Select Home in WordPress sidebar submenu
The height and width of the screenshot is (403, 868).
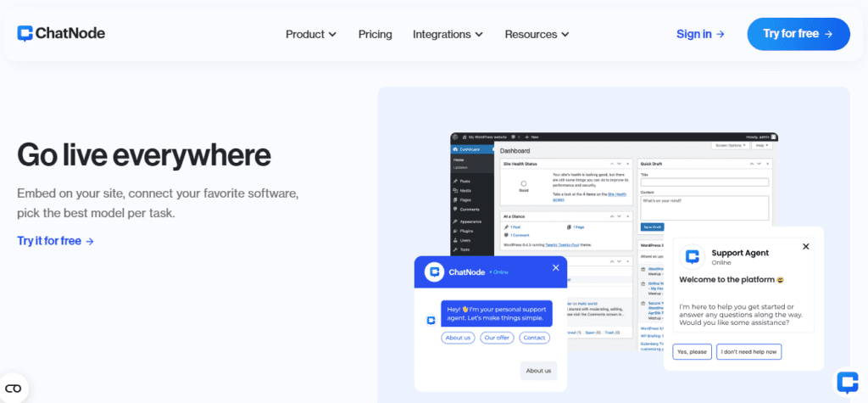tap(459, 160)
